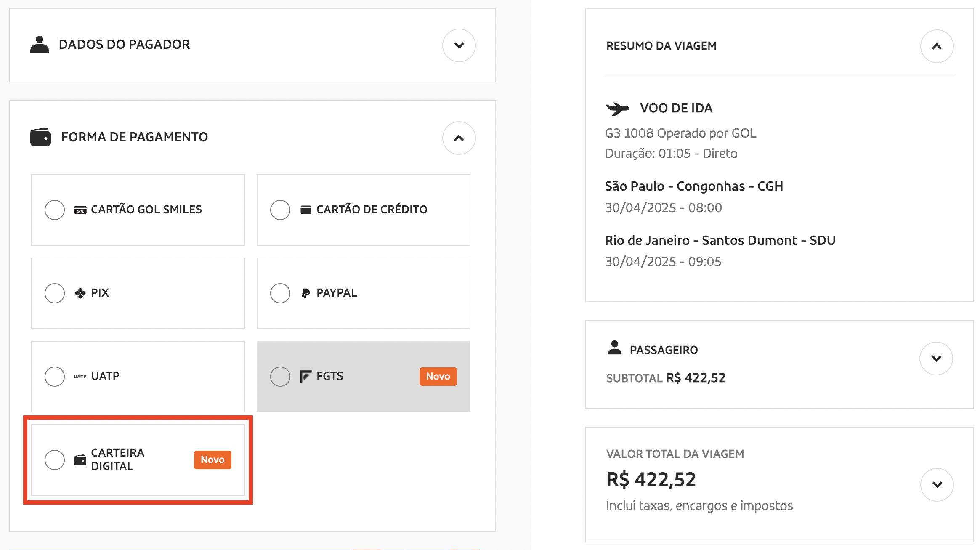The height and width of the screenshot is (550, 980).
Task: Click the VOO DE IDA heading
Action: tap(676, 108)
